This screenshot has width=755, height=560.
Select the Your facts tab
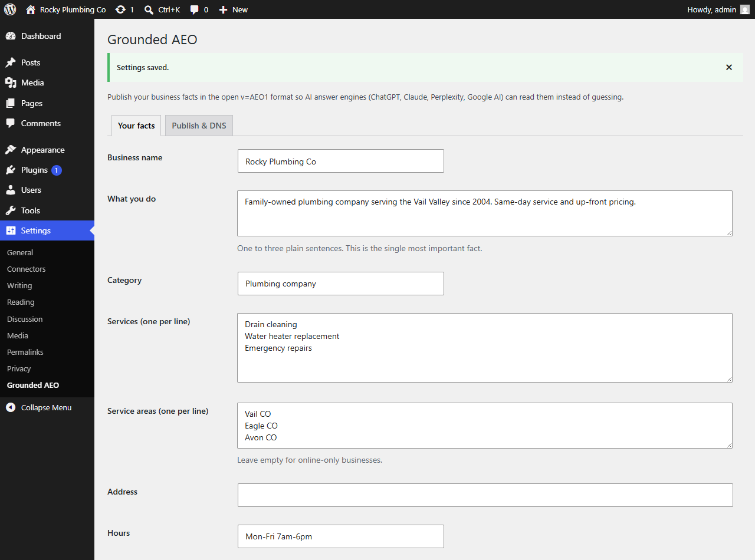pos(136,126)
